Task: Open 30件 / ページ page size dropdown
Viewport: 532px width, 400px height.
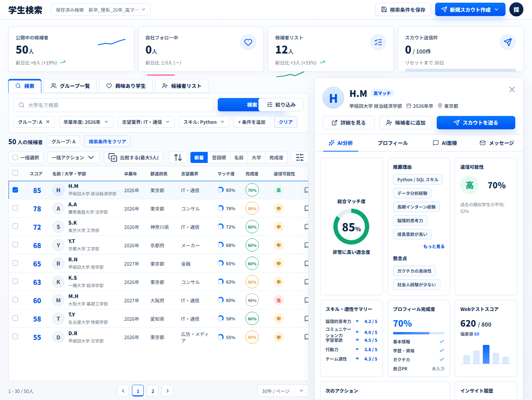Action: coord(283,391)
